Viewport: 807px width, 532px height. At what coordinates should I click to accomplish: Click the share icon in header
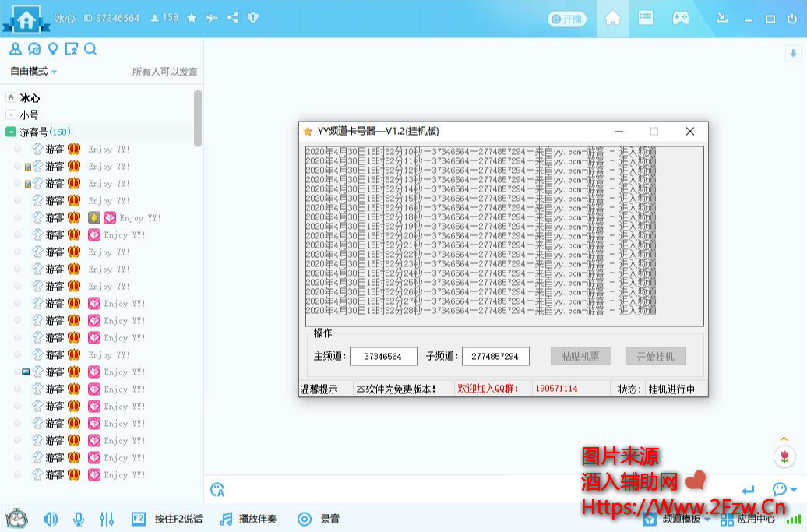(233, 18)
